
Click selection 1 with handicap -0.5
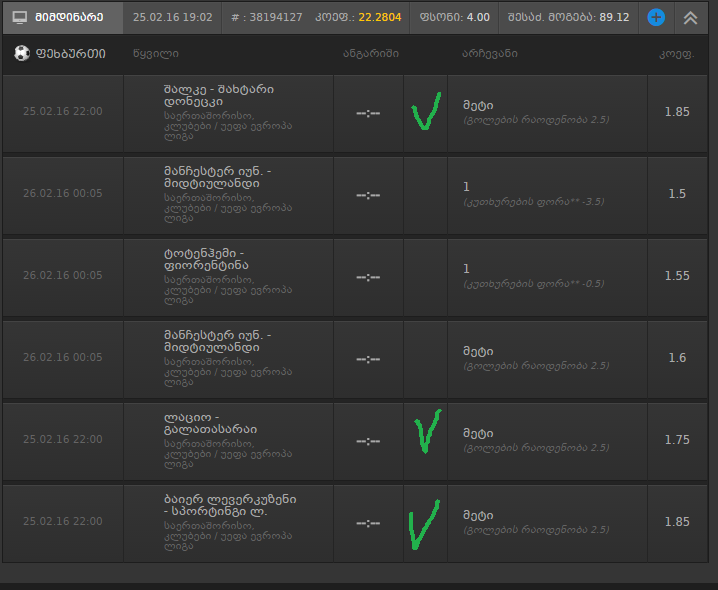[x=533, y=276]
